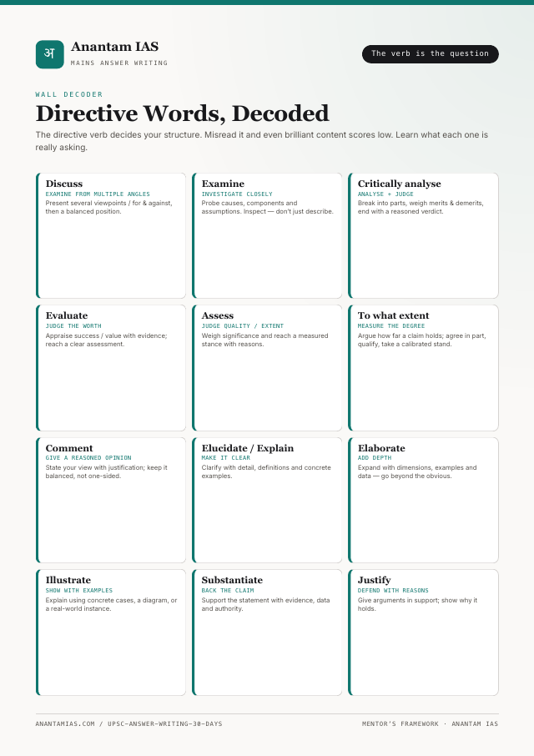
Task: Click the Examine description 'Probe causes, components'
Action: (268, 207)
